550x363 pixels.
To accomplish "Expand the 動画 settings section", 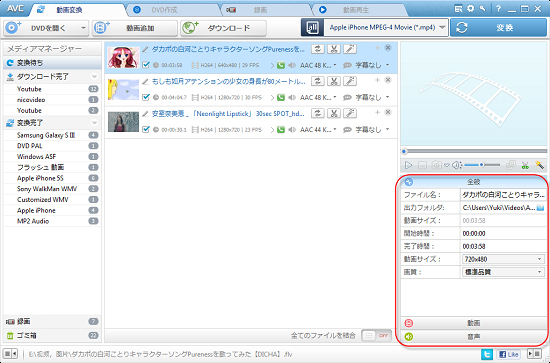I will point(474,323).
